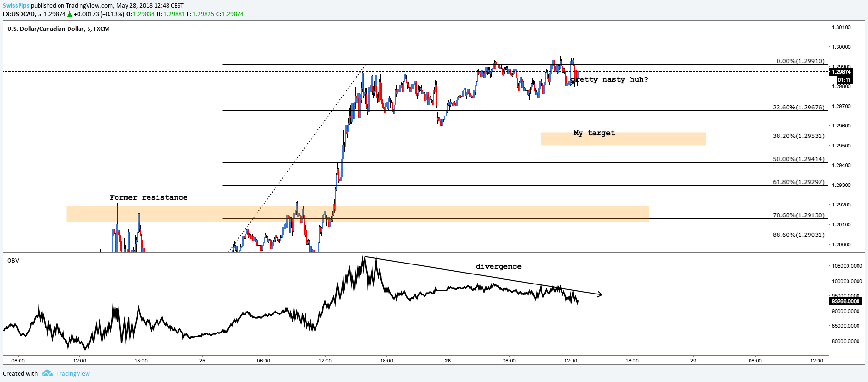
Task: Click the 105000.0000 OBV axis label
Action: pos(847,266)
